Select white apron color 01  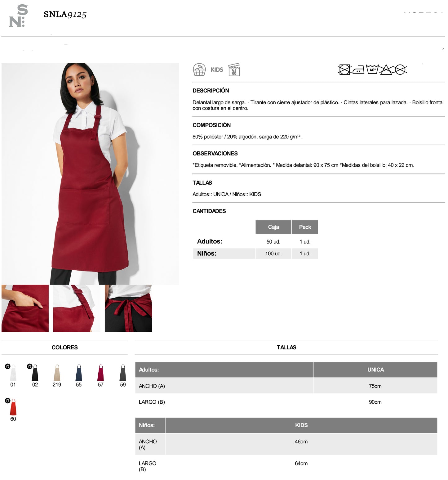[x=13, y=373]
